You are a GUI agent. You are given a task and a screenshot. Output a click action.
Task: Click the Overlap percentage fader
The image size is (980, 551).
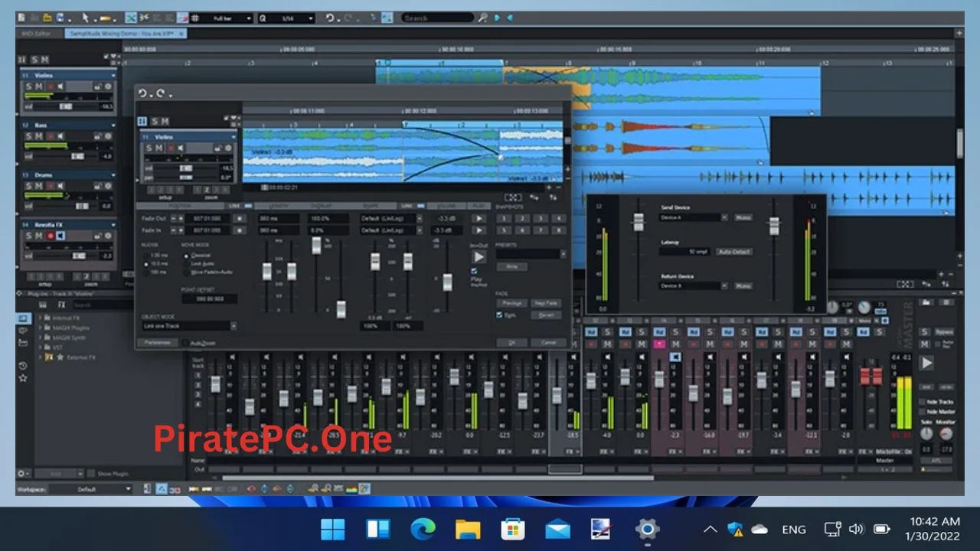click(316, 245)
